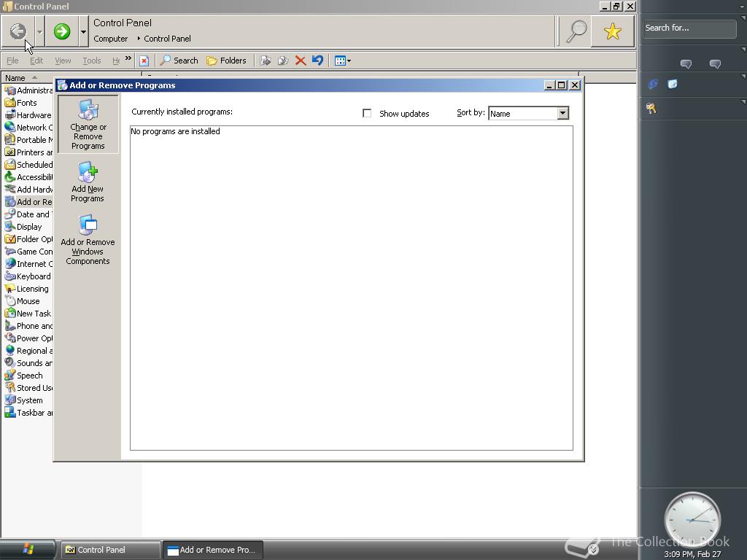This screenshot has width=747, height=560.
Task: Select the Phone and Modem item
Action: (x=28, y=326)
